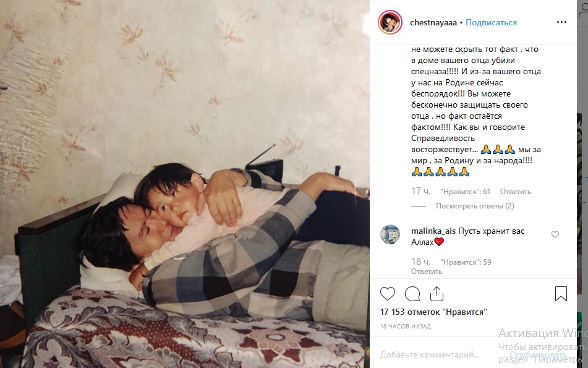
Task: Expand Посмотреть ответы (2) replies
Action: pos(475,206)
